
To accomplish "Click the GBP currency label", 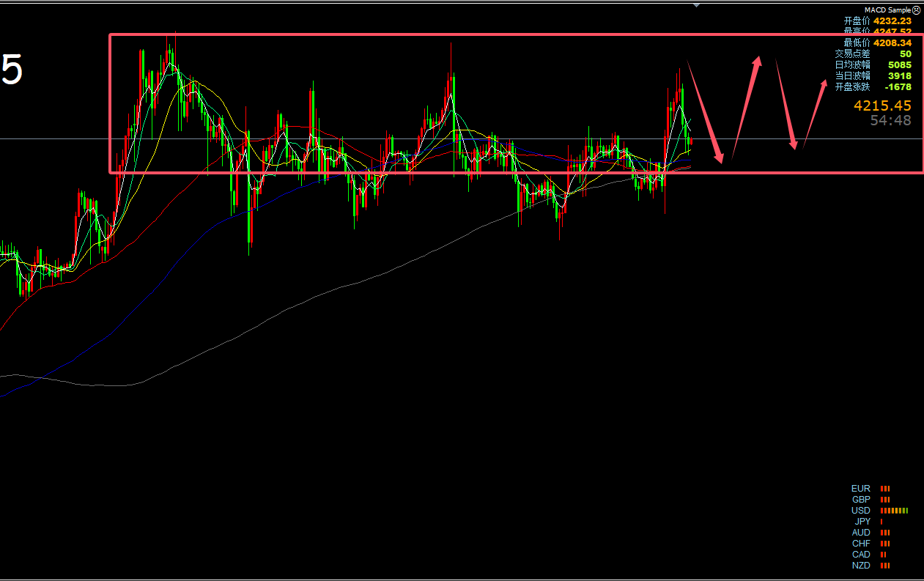I will point(861,500).
